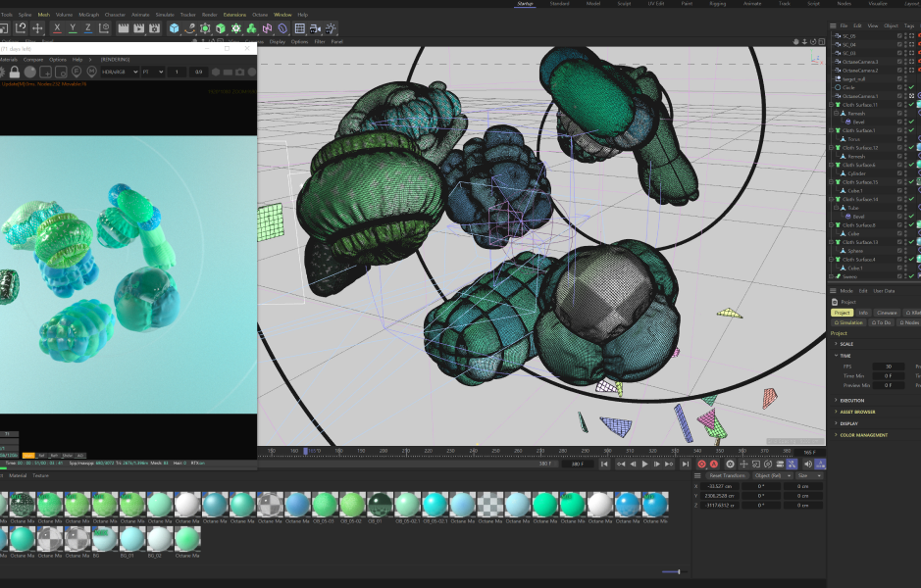
Task: Click the autokeying icon in timeline
Action: [x=714, y=464]
